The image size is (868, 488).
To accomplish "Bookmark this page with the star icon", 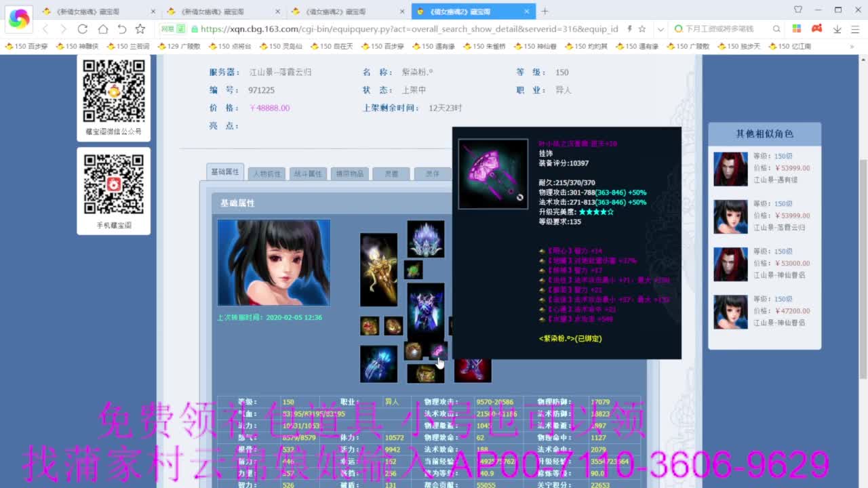I will pos(140,29).
